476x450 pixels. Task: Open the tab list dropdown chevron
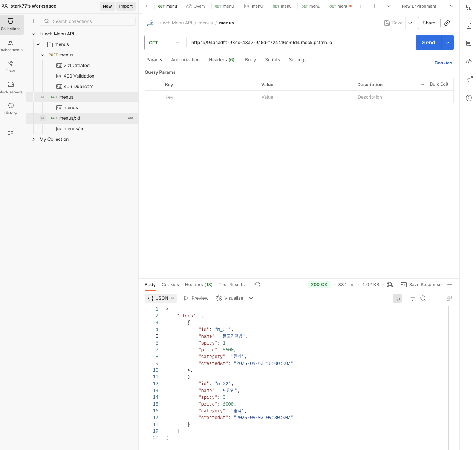click(x=389, y=6)
